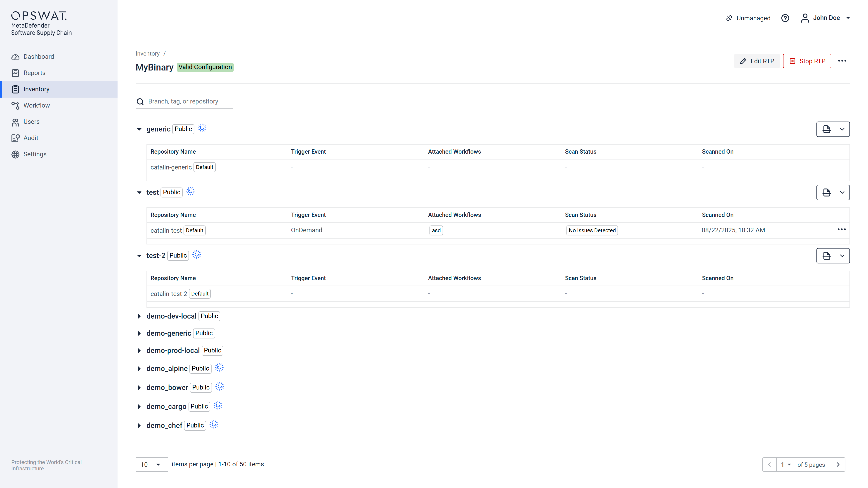Open the export dropdown arrow for test-2
This screenshot has height=488, width=868.
pyautogui.click(x=842, y=256)
